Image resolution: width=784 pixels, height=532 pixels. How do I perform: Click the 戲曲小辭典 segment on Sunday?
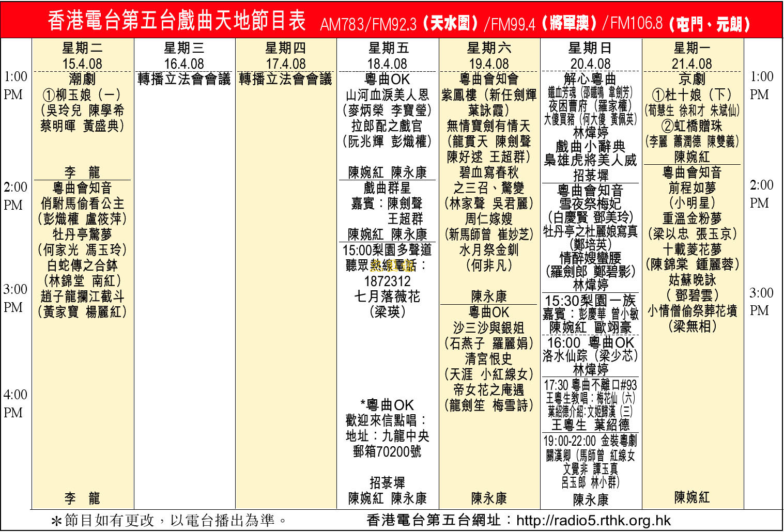(590, 147)
